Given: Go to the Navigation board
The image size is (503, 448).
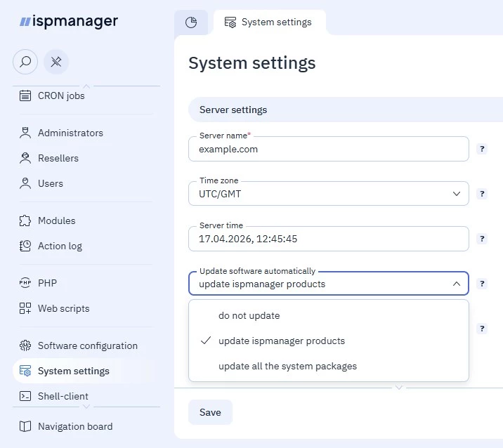Looking at the screenshot, I should tap(74, 426).
